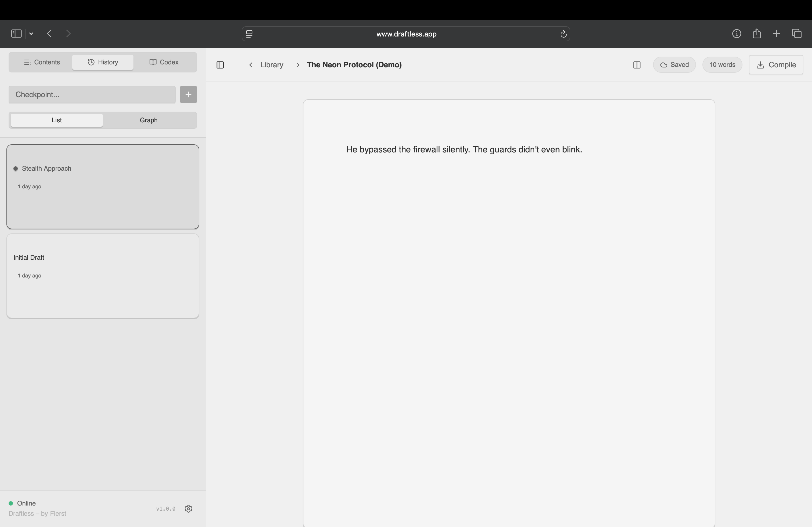This screenshot has width=812, height=527.
Task: Open the website settings icon in address bar
Action: [249, 34]
